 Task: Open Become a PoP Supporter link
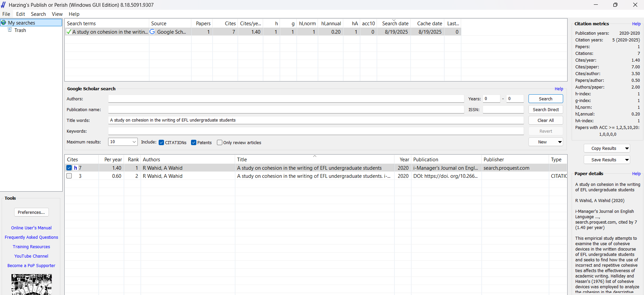[x=31, y=265]
